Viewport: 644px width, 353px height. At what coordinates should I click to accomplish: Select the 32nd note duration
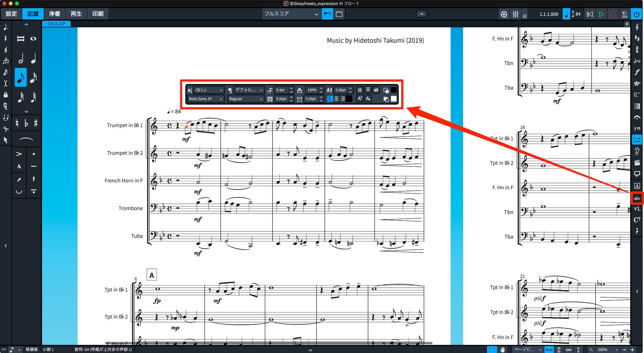(21, 97)
